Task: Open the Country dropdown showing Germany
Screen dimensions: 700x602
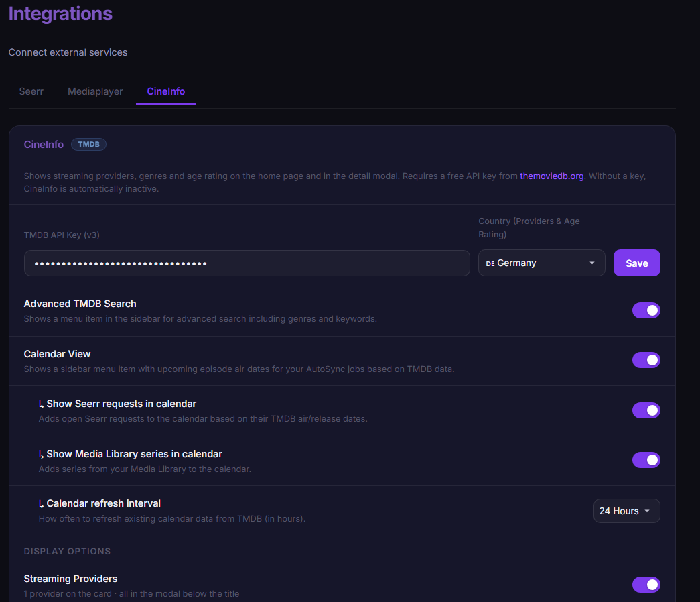Action: pyautogui.click(x=541, y=263)
